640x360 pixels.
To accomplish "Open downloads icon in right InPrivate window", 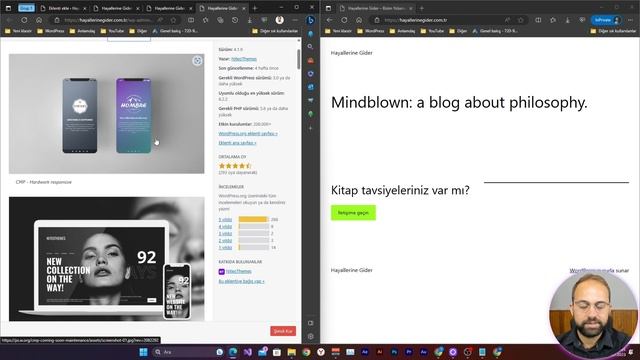I will [568, 20].
